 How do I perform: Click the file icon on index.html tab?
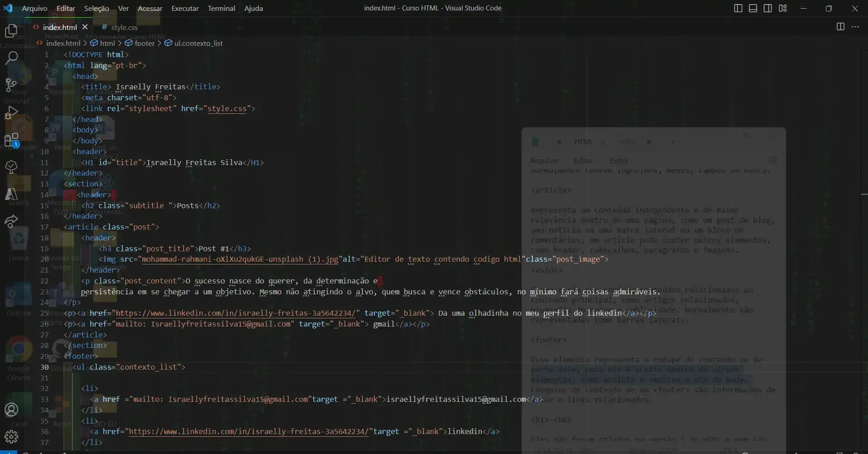pyautogui.click(x=36, y=27)
